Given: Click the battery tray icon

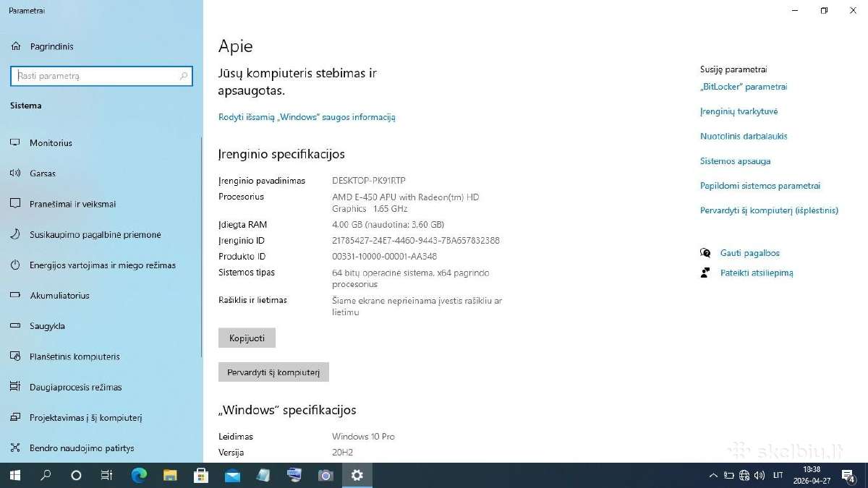Looking at the screenshot, I should click(729, 475).
